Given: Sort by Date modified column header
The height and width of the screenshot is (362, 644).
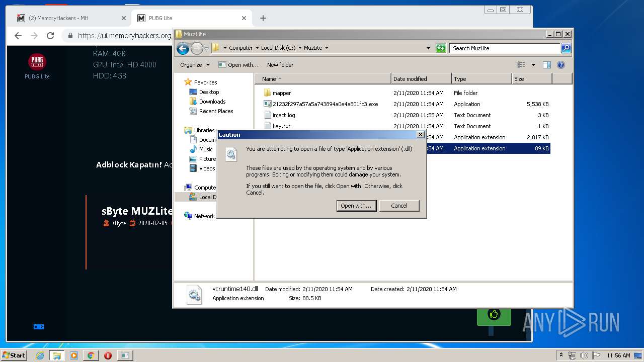Looking at the screenshot, I should [x=421, y=79].
